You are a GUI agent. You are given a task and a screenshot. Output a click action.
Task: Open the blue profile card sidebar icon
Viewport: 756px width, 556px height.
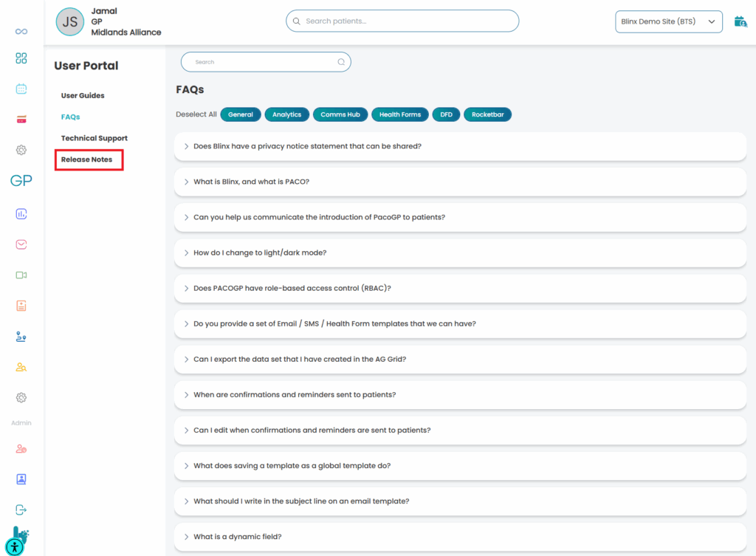pos(21,479)
